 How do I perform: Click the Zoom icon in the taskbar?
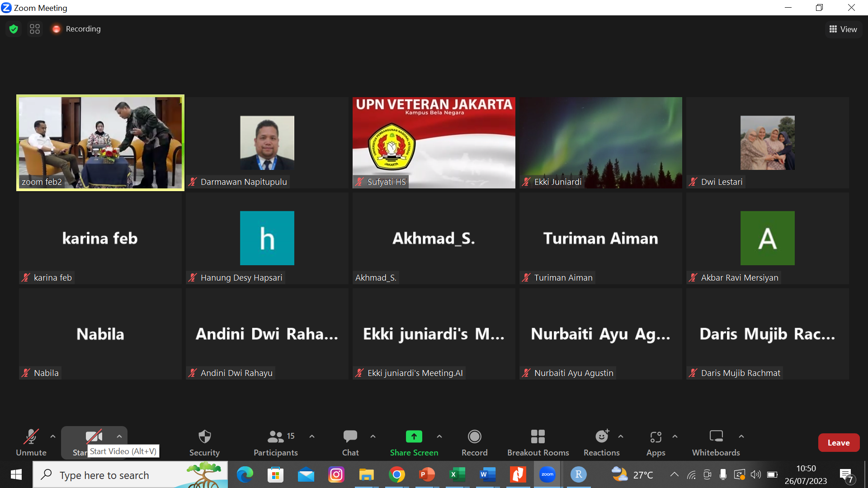547,474
